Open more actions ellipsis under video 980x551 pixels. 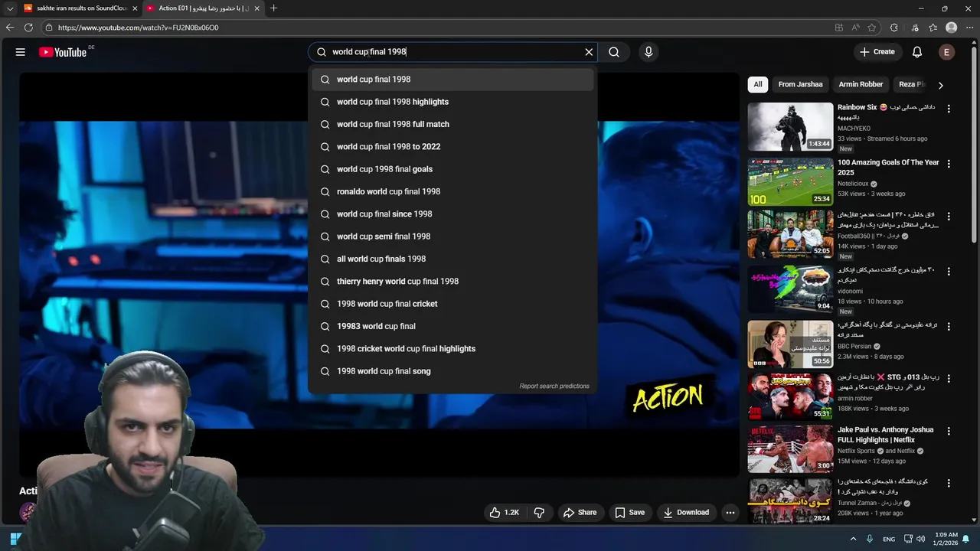pos(730,513)
